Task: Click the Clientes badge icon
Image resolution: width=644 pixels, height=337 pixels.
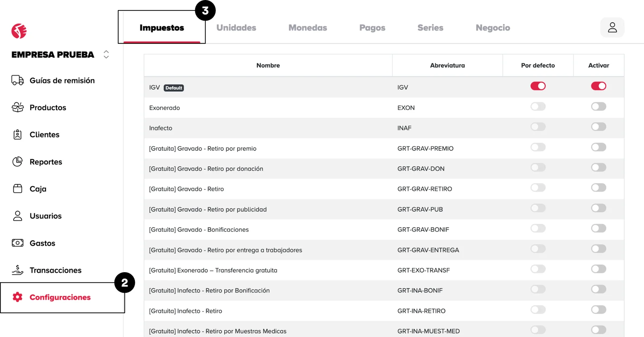Action: (18, 134)
